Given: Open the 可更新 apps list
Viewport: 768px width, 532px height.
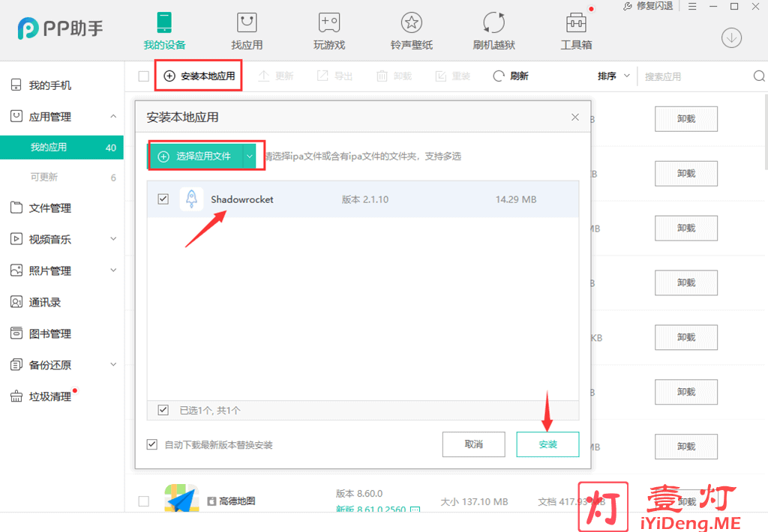Looking at the screenshot, I should tap(61, 177).
